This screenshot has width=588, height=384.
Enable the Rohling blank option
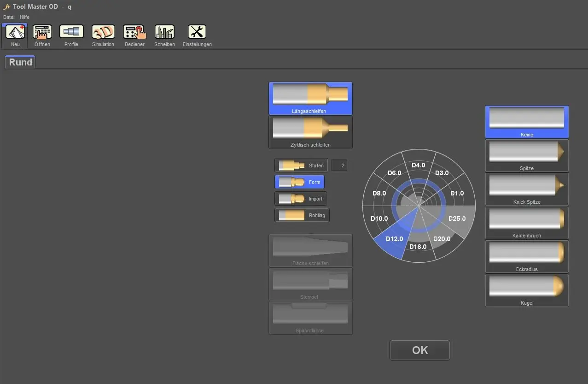[302, 215]
